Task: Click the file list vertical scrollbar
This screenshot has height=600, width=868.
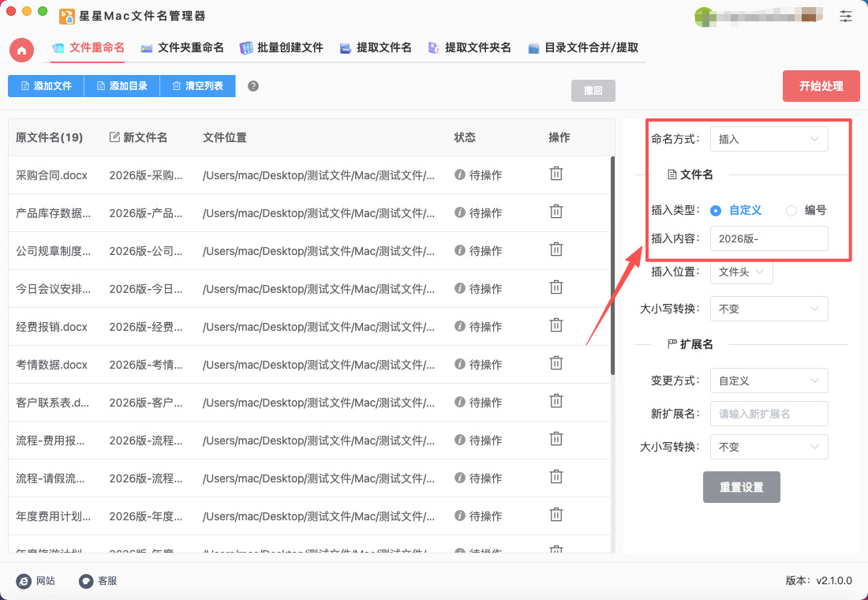Action: point(612,265)
